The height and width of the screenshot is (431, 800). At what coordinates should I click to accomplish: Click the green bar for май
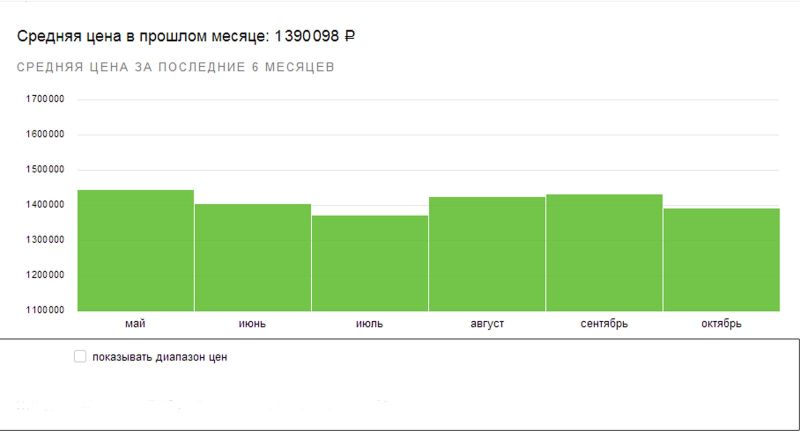pos(135,250)
